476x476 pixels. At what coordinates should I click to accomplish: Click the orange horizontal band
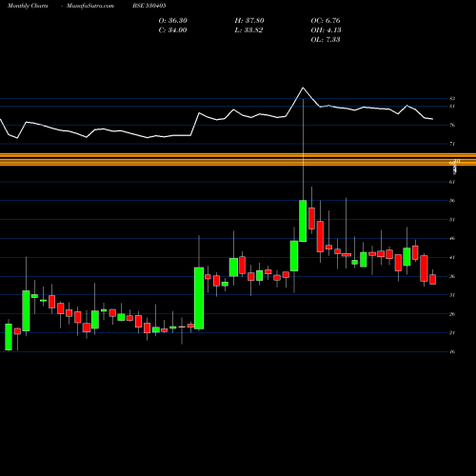pyautogui.click(x=238, y=159)
